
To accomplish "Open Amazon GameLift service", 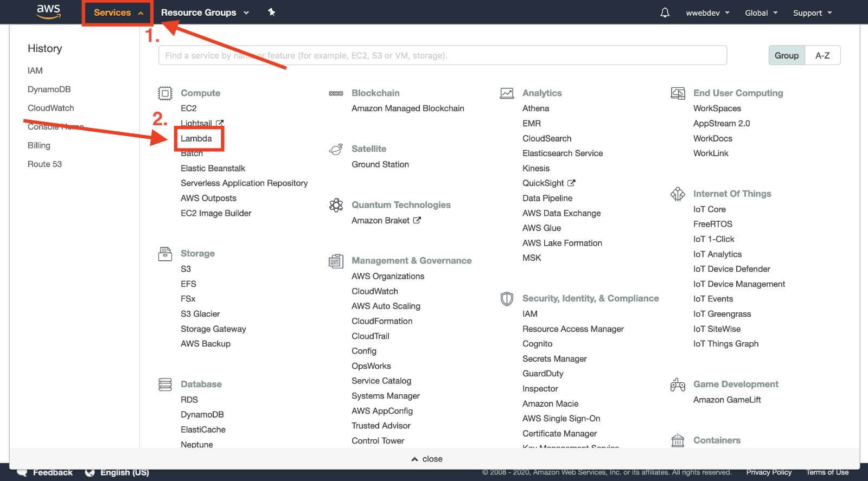I will click(727, 400).
